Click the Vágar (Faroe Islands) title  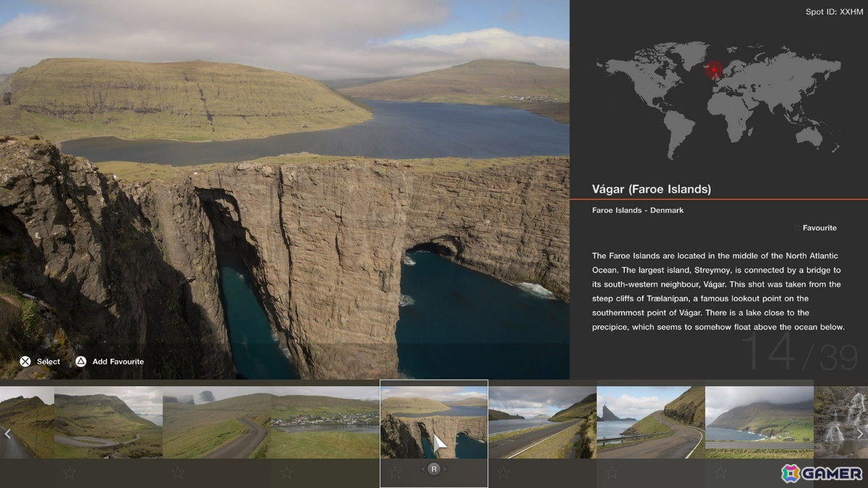651,189
